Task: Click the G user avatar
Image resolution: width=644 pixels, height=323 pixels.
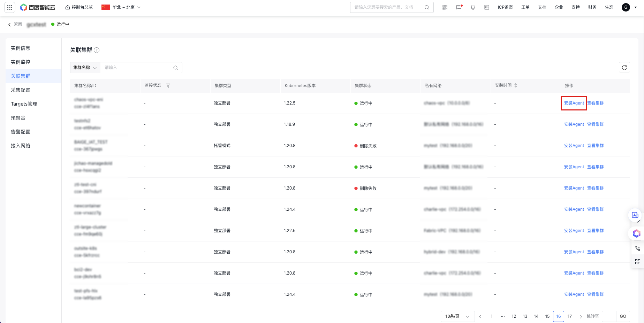Action: (x=626, y=7)
